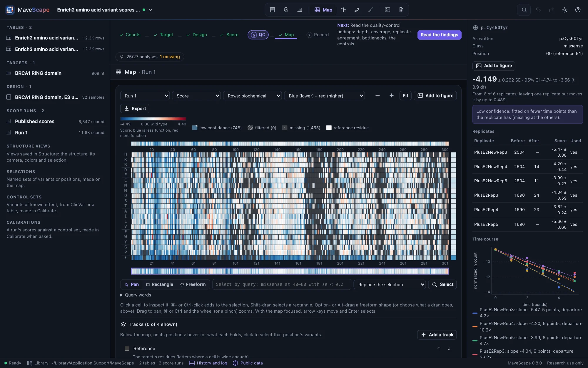
Task: Open the Run 1 run dropdown
Action: (x=145, y=96)
